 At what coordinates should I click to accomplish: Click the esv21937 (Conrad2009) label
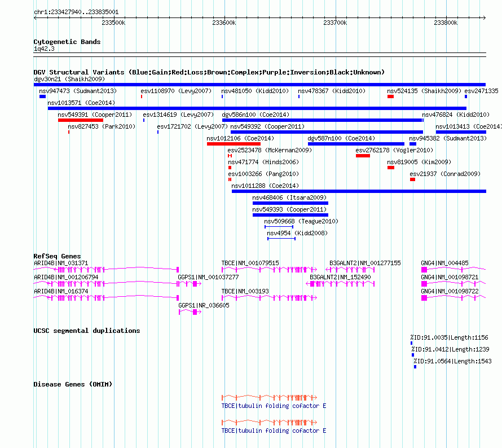tap(445, 174)
